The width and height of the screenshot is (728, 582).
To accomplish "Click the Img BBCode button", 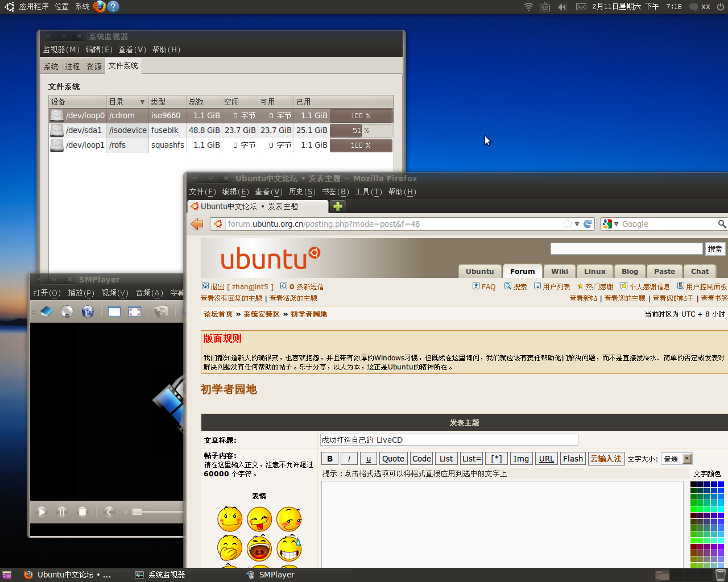I will tap(521, 459).
